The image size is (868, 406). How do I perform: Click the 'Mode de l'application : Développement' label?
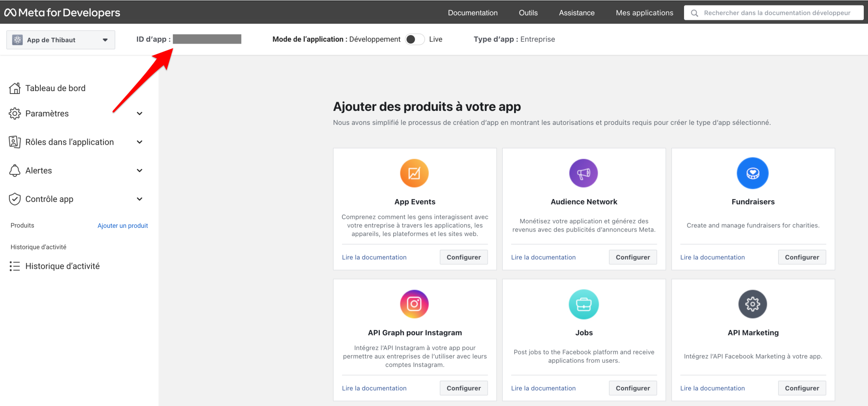[x=337, y=39]
